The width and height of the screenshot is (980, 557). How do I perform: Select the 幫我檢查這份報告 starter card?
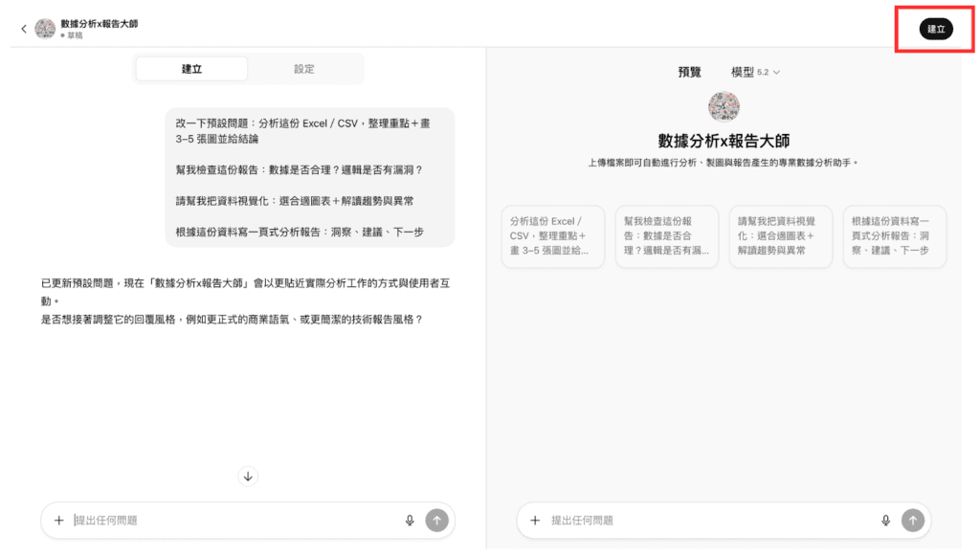coord(666,235)
